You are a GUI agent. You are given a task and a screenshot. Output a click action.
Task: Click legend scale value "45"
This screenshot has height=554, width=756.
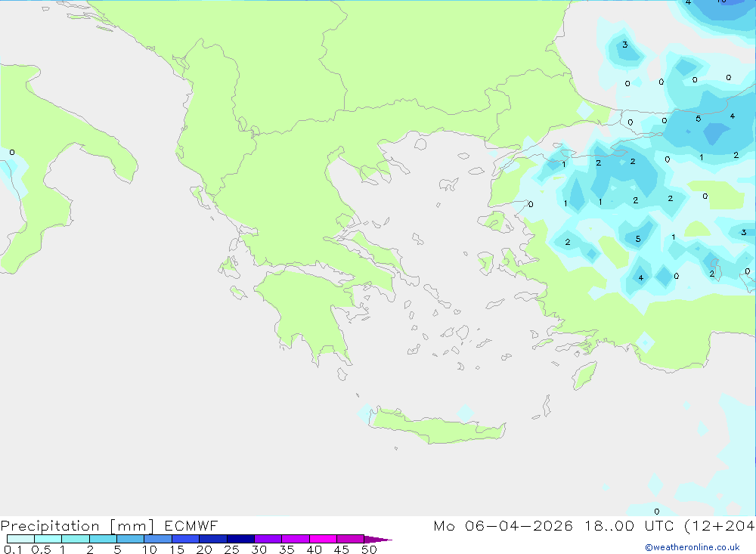click(342, 549)
